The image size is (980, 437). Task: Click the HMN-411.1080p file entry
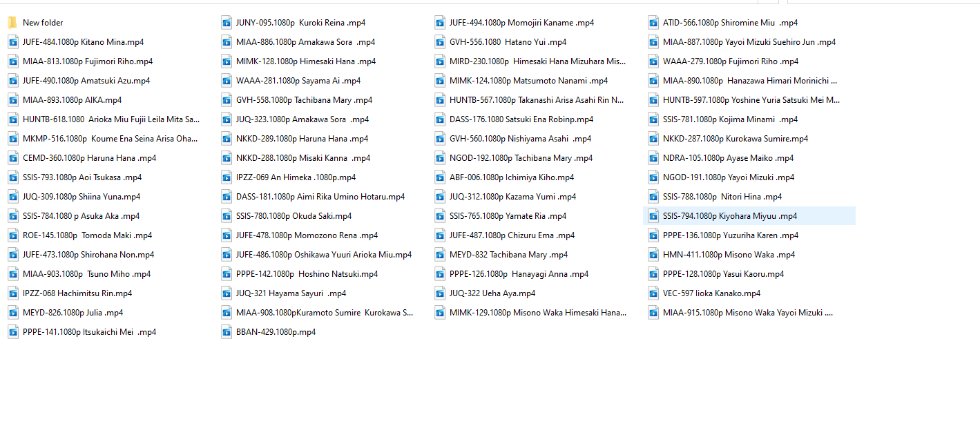pyautogui.click(x=729, y=255)
